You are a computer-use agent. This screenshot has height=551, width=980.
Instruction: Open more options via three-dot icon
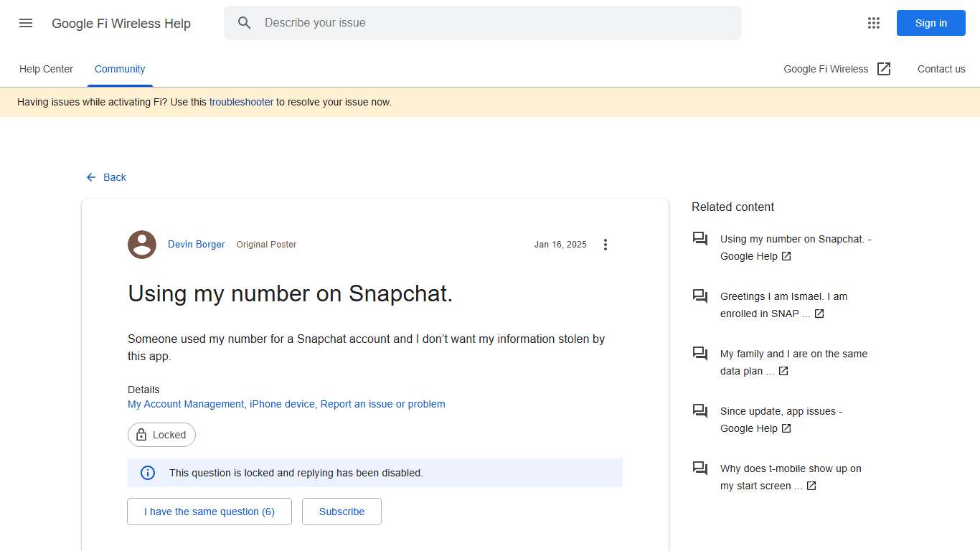coord(606,244)
